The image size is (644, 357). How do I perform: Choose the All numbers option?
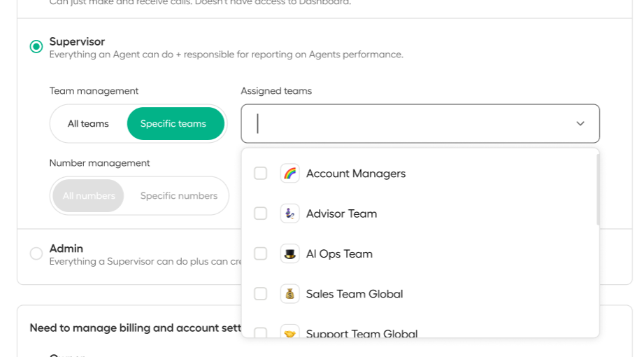[x=89, y=196]
